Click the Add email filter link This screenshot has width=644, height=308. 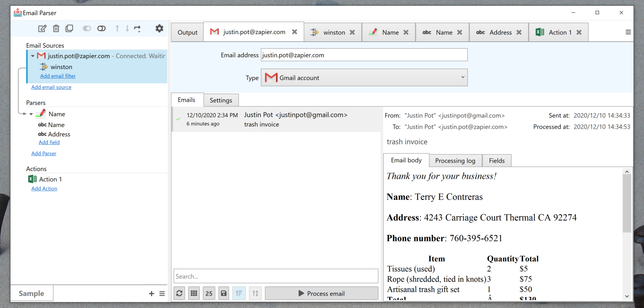tap(58, 76)
